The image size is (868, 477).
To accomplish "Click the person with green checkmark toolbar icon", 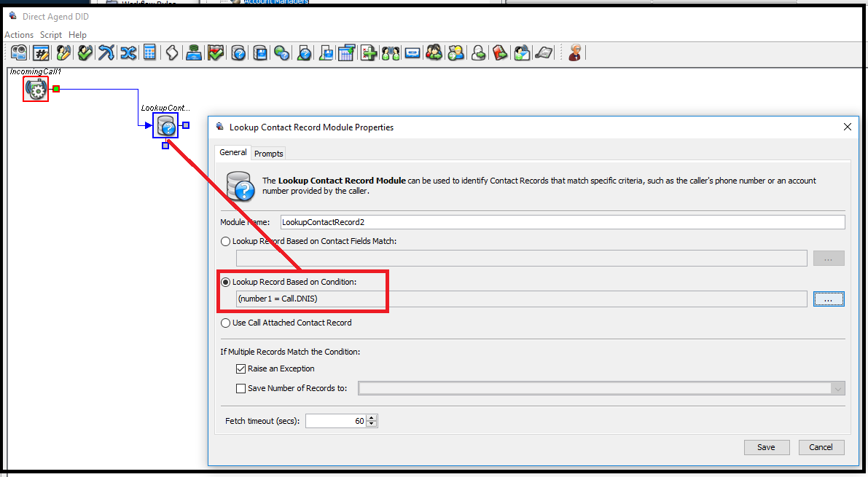I will coord(85,53).
